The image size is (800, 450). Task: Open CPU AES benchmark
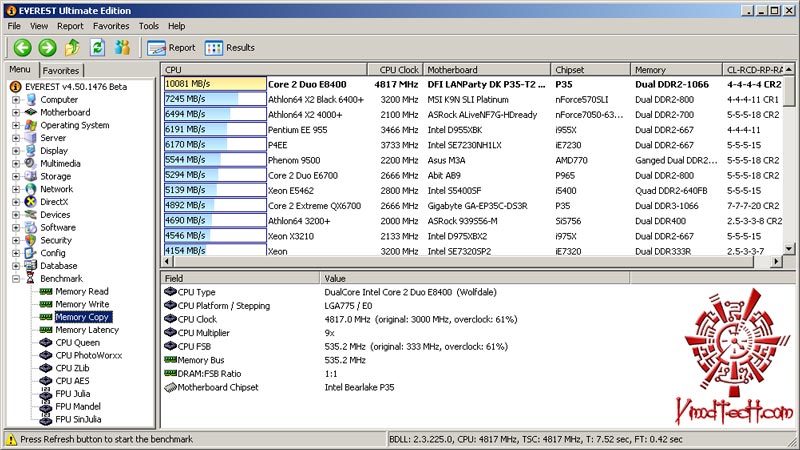(72, 381)
